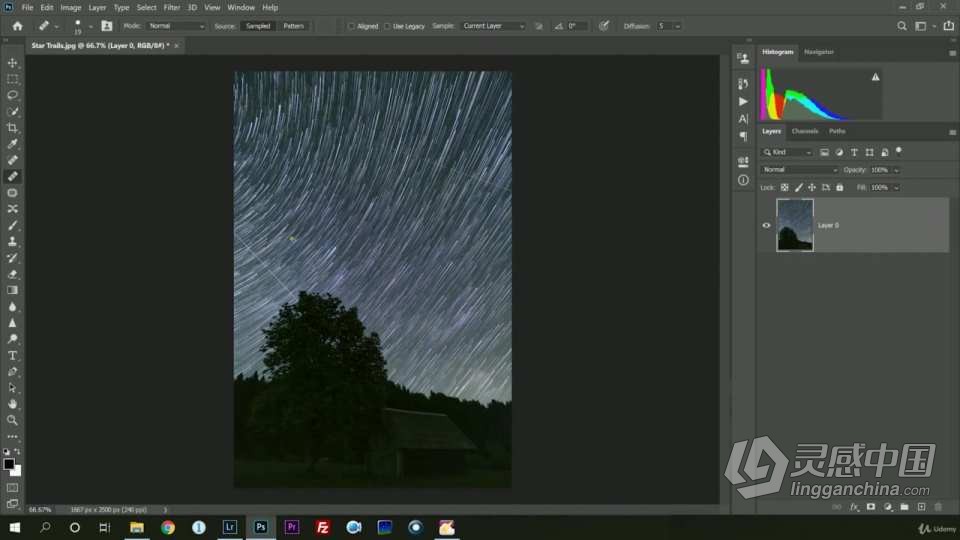960x540 pixels.
Task: Set healing source to Sampled
Action: pos(258,26)
